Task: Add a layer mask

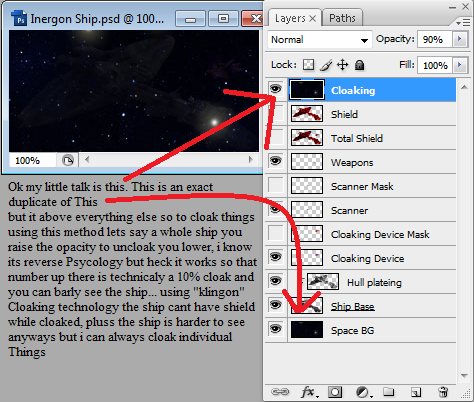Action: click(x=335, y=392)
